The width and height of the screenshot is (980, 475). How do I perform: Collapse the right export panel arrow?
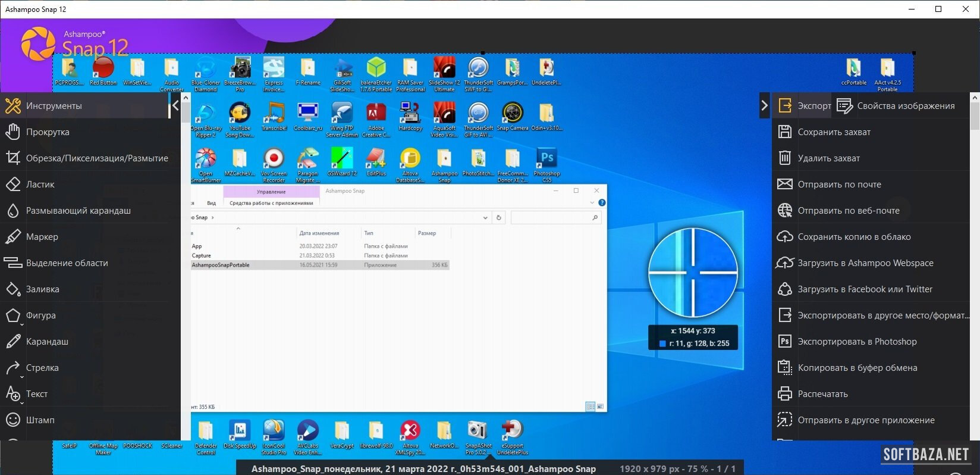764,106
